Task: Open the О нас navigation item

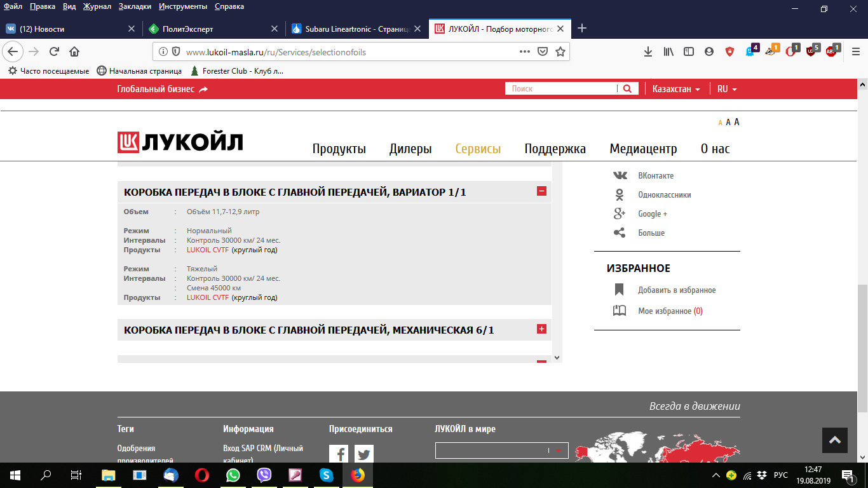Action: pos(715,149)
